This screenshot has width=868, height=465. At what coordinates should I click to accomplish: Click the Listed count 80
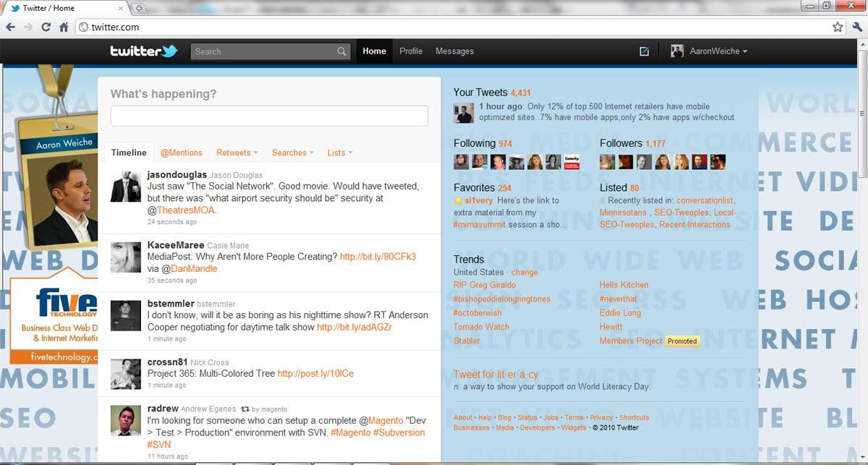tap(634, 188)
